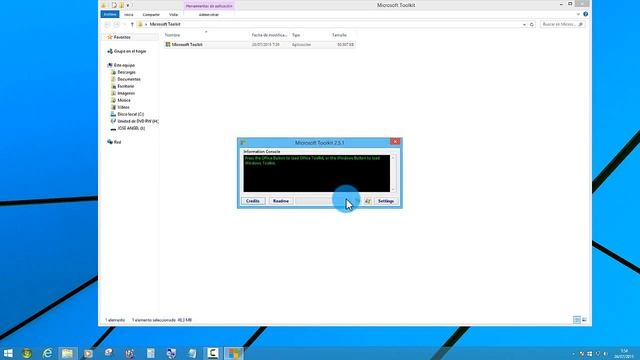Click File Explorer icon on taskbar

pyautogui.click(x=67, y=353)
